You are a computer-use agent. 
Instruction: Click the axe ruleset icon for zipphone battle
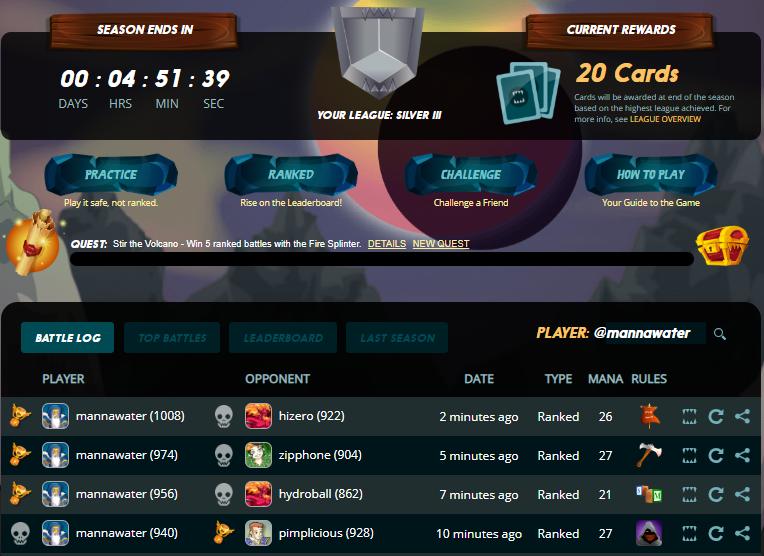pos(649,455)
